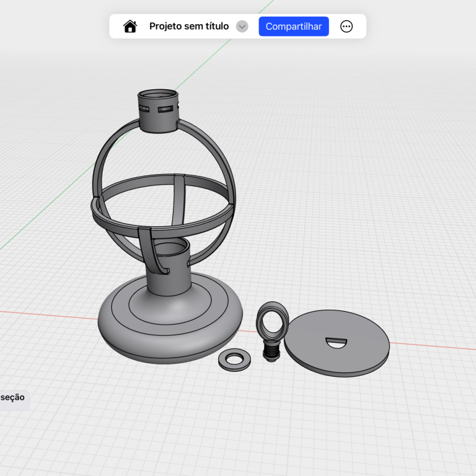The height and width of the screenshot is (476, 476).
Task: Click the semicircular slot in the disc
Action: click(337, 343)
